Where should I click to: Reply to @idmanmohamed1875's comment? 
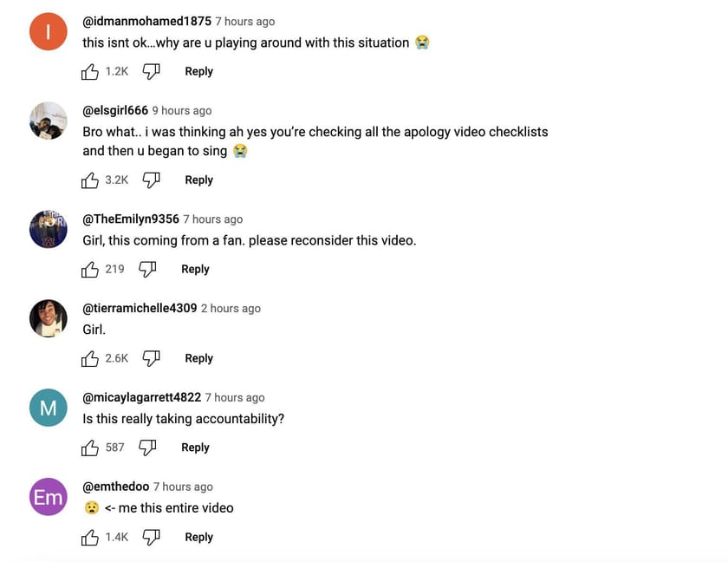point(198,72)
